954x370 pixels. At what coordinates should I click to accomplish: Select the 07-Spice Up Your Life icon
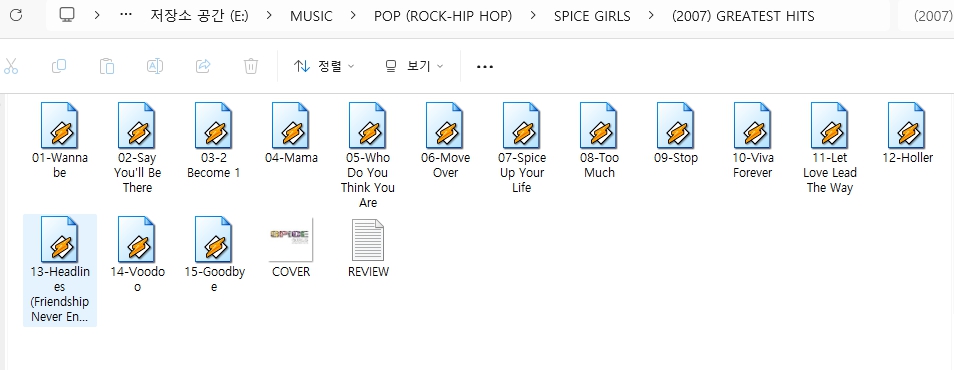click(522, 125)
